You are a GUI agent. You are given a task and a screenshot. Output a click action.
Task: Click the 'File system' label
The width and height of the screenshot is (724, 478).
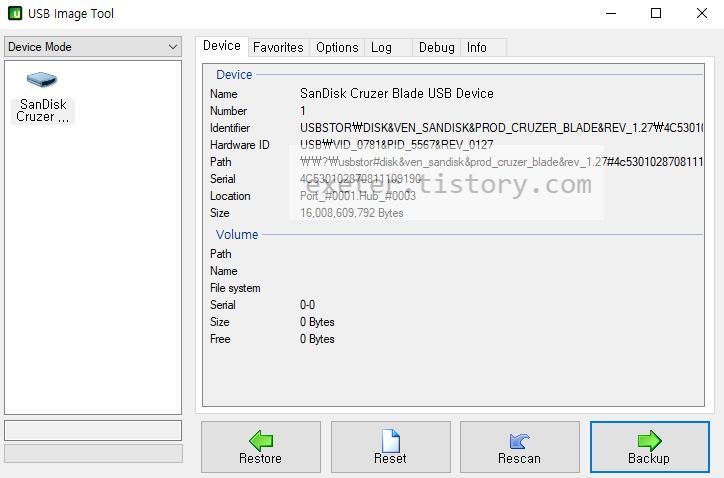pos(235,288)
